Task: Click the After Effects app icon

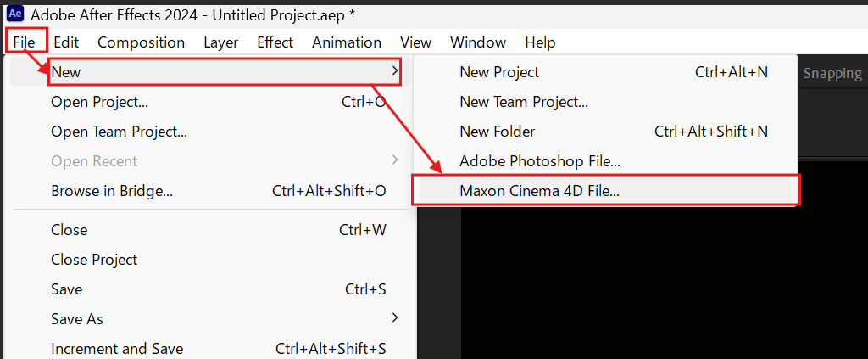Action: click(15, 14)
